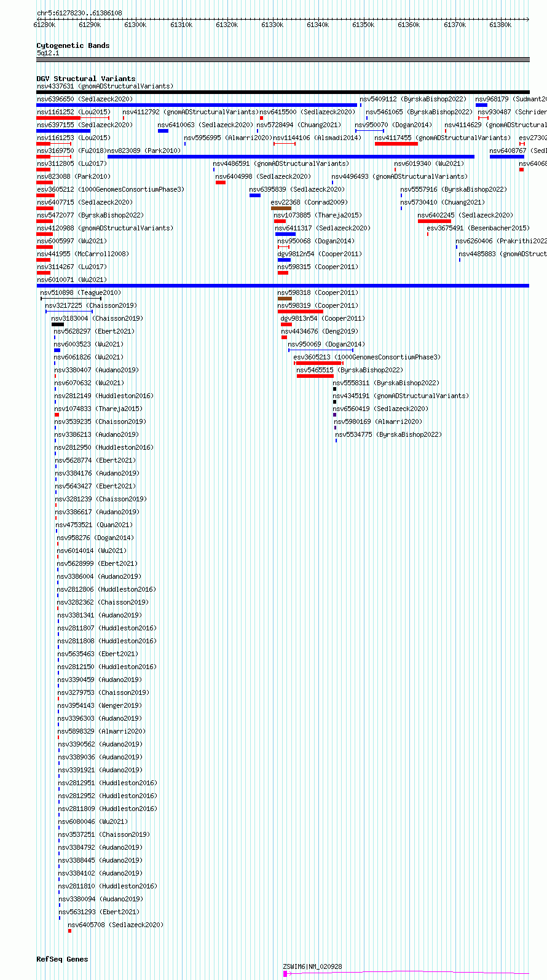Click the chr5:61278230..61386108 region label

[x=79, y=13]
